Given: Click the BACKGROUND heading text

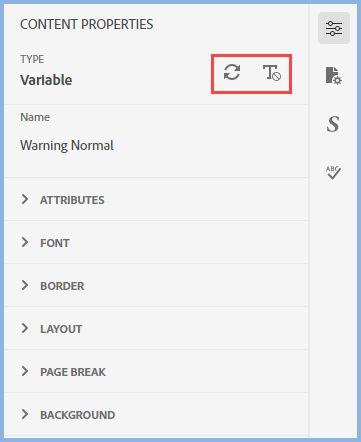Looking at the screenshot, I should (x=78, y=415).
